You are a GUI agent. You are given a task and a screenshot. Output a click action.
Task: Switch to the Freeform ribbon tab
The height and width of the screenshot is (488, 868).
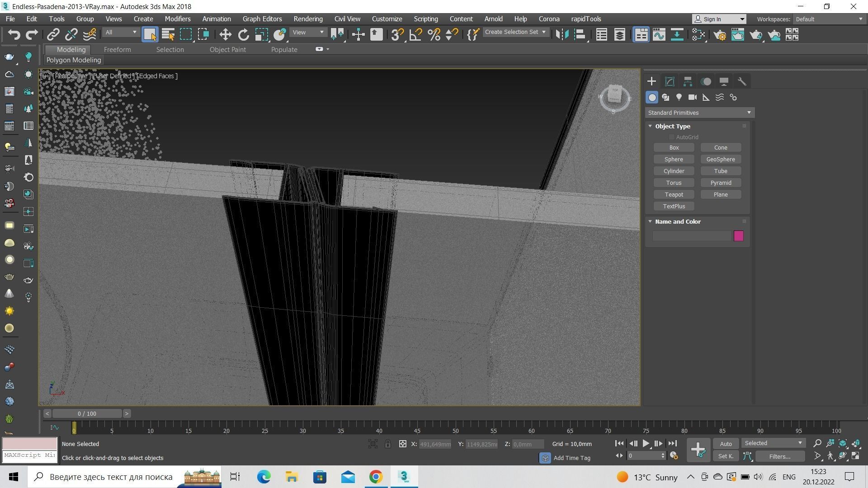click(117, 50)
